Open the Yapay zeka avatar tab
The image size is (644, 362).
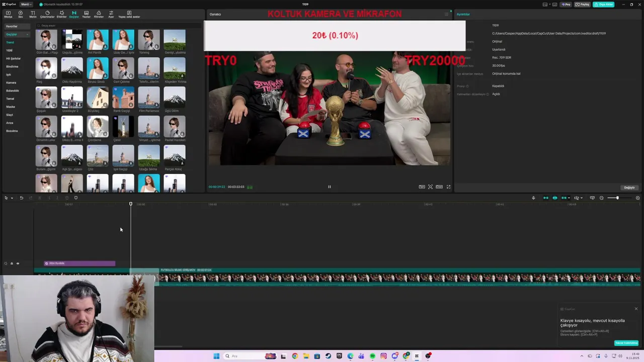tap(129, 14)
